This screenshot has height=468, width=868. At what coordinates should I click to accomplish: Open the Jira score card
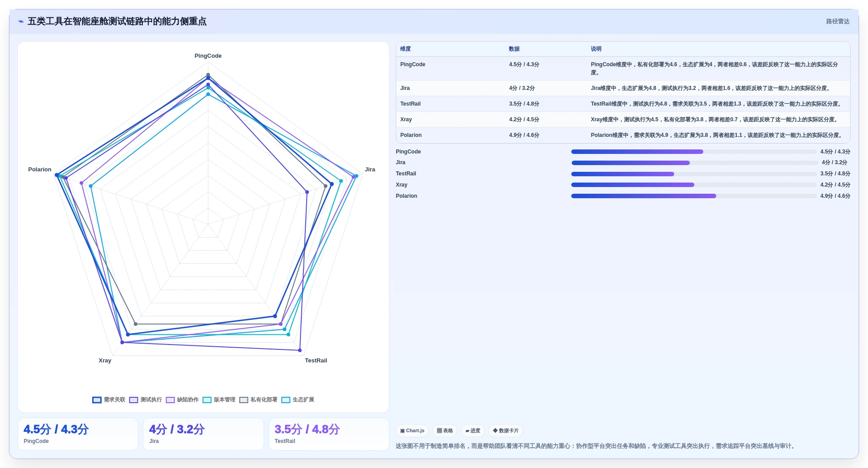tap(203, 434)
